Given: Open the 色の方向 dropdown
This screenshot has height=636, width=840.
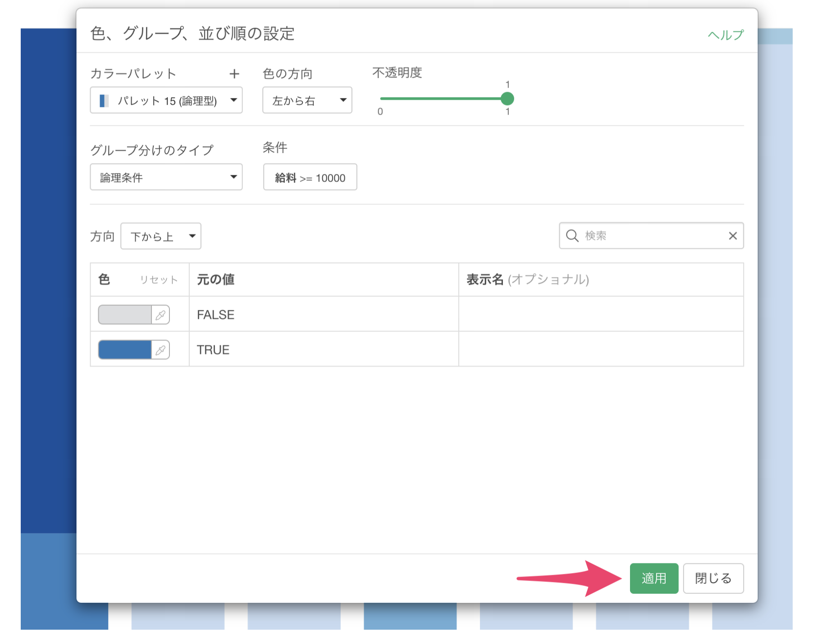Looking at the screenshot, I should 307,100.
